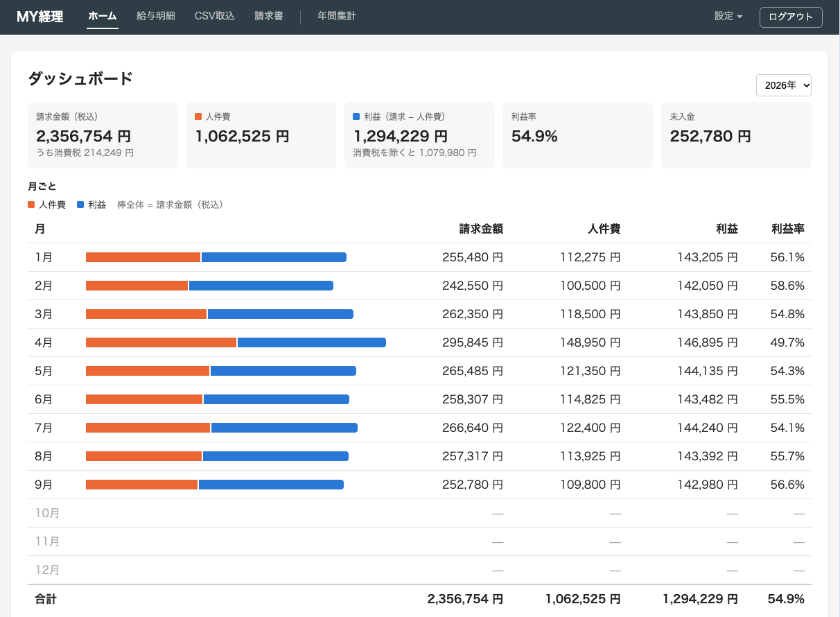Open the ホーム tab
840x617 pixels.
click(103, 16)
